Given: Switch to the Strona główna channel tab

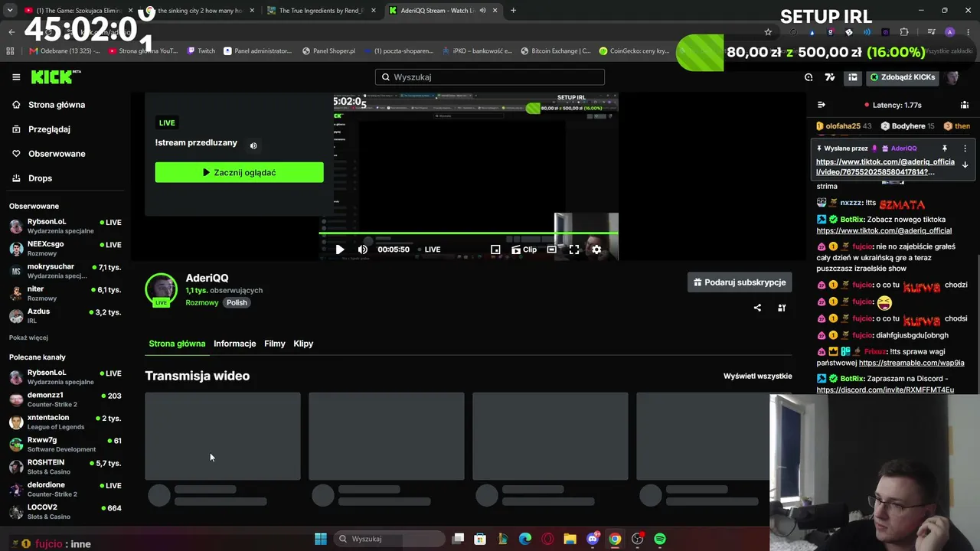Looking at the screenshot, I should (177, 344).
